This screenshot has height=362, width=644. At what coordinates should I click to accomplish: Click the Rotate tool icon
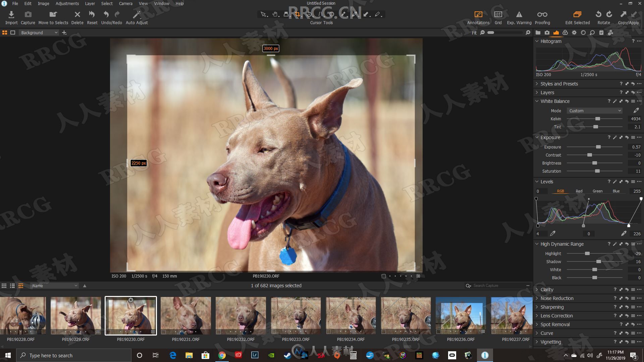point(602,14)
